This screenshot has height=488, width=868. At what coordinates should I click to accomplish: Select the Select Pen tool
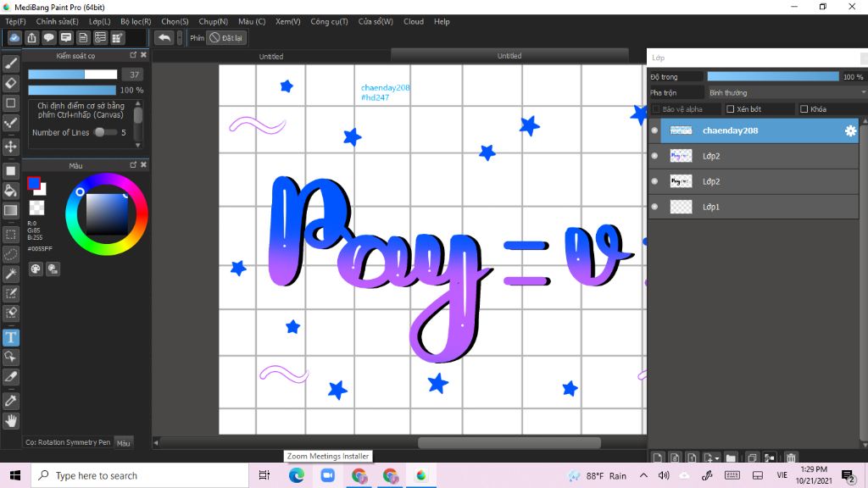[x=10, y=293]
